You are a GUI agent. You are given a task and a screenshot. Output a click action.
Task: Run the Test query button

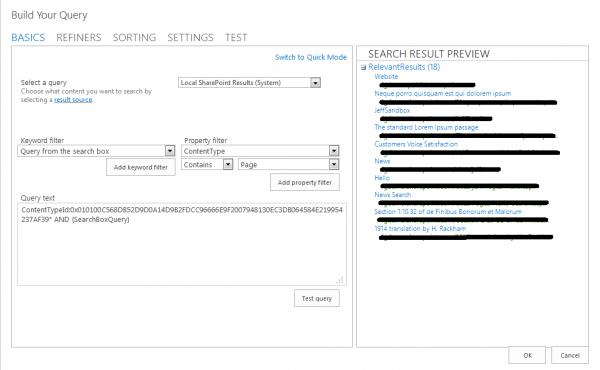click(x=317, y=298)
